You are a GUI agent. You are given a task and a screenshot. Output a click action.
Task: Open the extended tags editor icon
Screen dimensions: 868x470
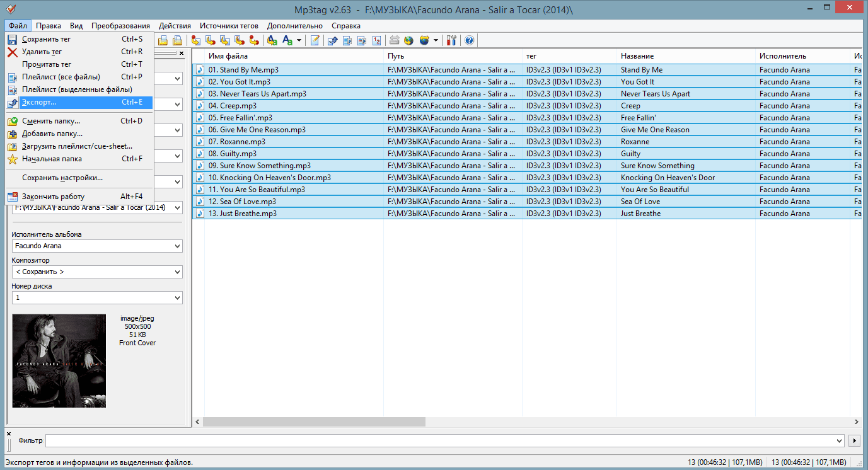point(315,41)
